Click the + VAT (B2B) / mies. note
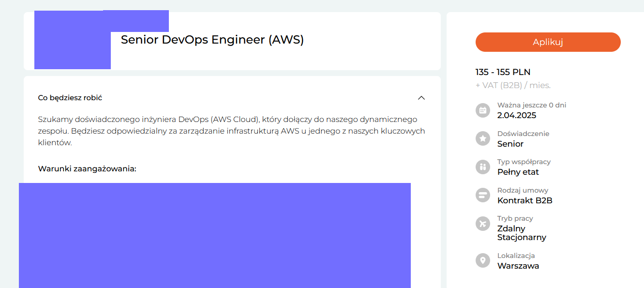Image resolution: width=644 pixels, height=288 pixels. [513, 85]
